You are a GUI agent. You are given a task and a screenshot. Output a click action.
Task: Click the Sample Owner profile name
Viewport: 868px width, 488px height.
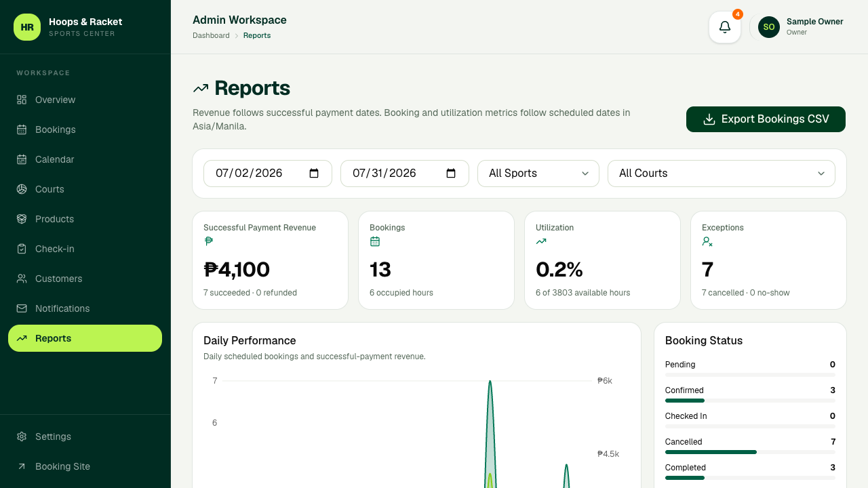point(815,22)
